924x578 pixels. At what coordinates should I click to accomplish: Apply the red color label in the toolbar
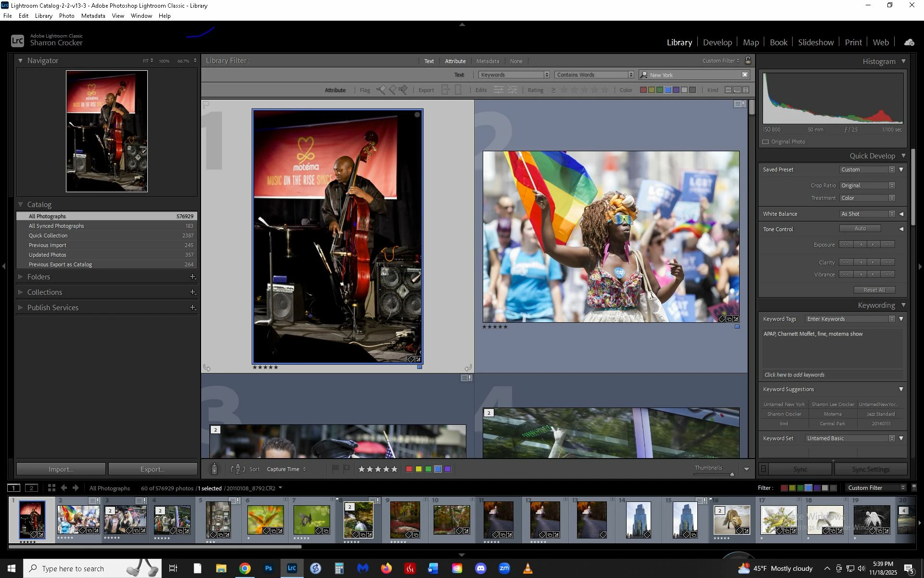click(409, 469)
